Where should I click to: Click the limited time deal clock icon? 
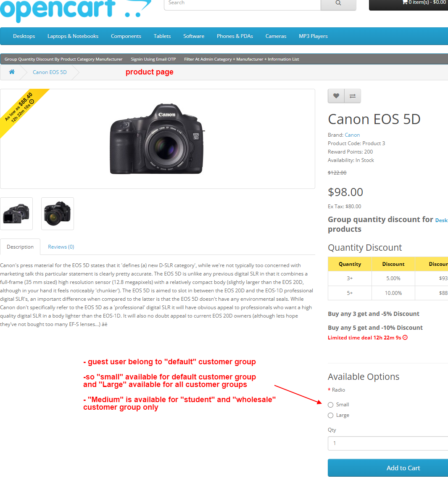coord(405,337)
